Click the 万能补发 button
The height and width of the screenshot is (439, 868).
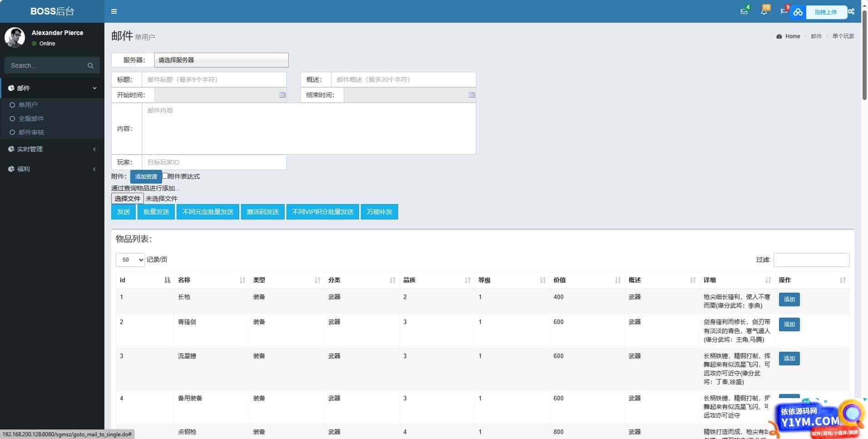tap(380, 212)
